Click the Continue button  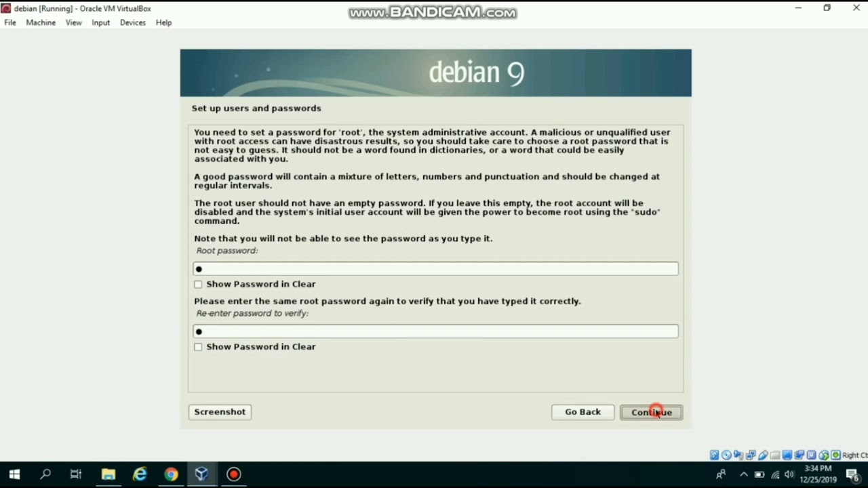tap(651, 412)
